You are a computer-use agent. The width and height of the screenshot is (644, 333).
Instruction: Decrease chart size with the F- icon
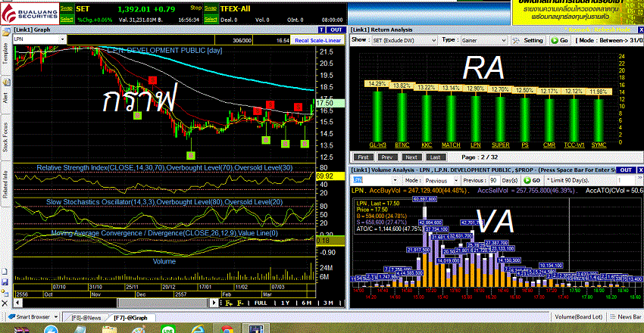click(240, 303)
